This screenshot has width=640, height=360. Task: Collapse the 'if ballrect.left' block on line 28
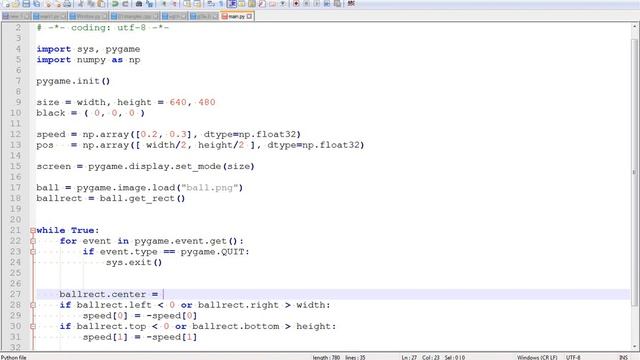click(33, 305)
